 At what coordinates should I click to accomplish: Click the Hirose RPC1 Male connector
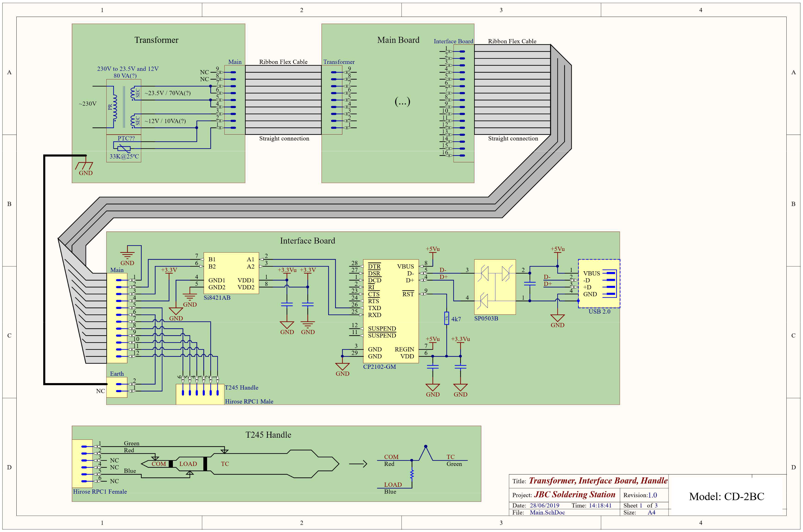pos(200,394)
